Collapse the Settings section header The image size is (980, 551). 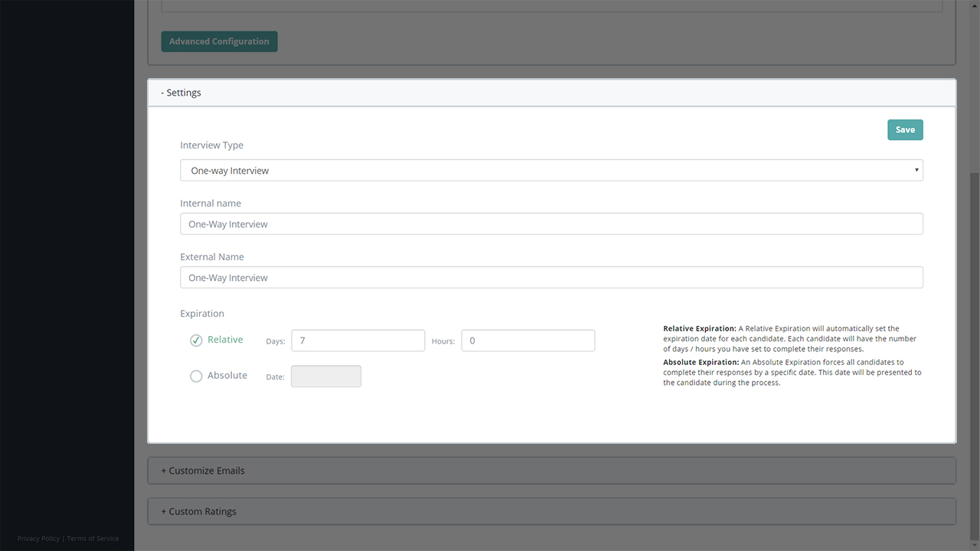click(x=551, y=93)
